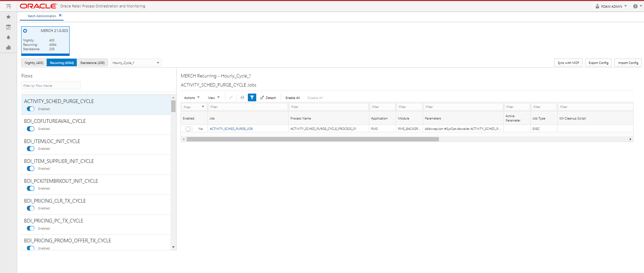Image resolution: width=644 pixels, height=273 pixels.
Task: Close the Batch Administration tab
Action: [x=60, y=15]
